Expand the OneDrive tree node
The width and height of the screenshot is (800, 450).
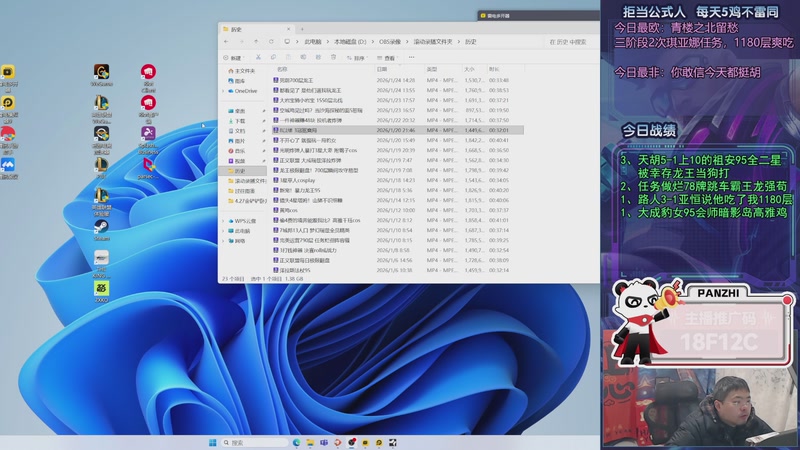[x=223, y=91]
